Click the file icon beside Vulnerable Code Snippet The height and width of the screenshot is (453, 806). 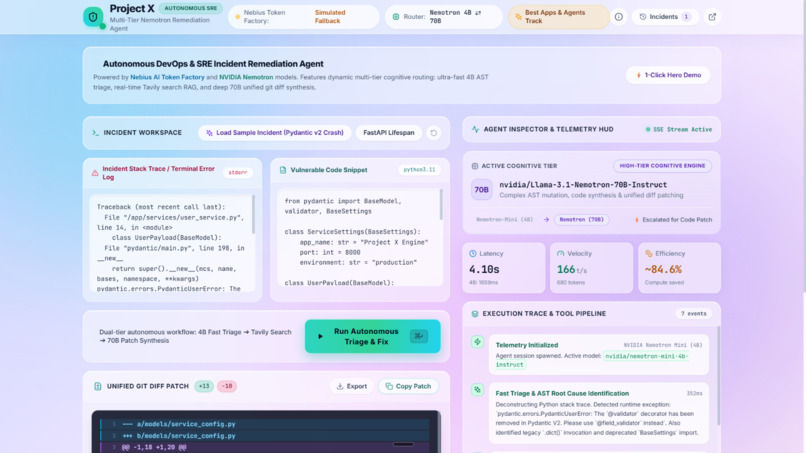click(x=283, y=170)
